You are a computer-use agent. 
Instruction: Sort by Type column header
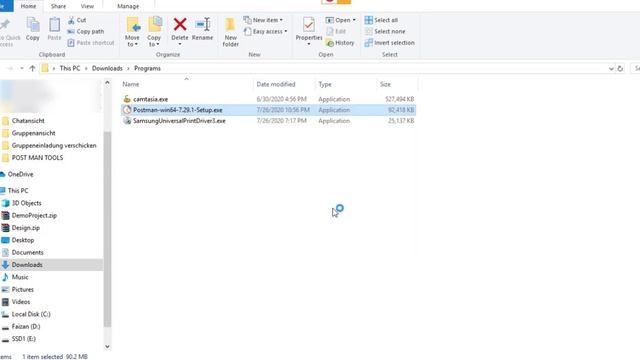click(x=345, y=84)
